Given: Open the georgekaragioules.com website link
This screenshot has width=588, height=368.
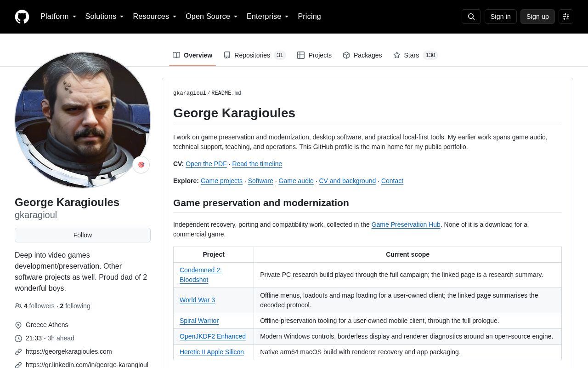Looking at the screenshot, I should tap(69, 351).
